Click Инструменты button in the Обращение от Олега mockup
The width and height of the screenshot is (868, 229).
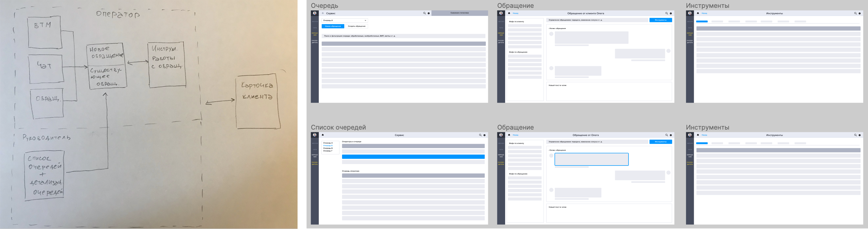coord(660,141)
